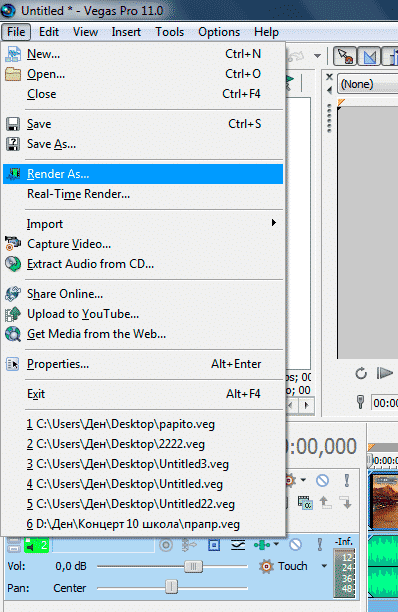Adjust the Pan slider on audio track
Viewport: 398px width, 612px height.
point(172,587)
